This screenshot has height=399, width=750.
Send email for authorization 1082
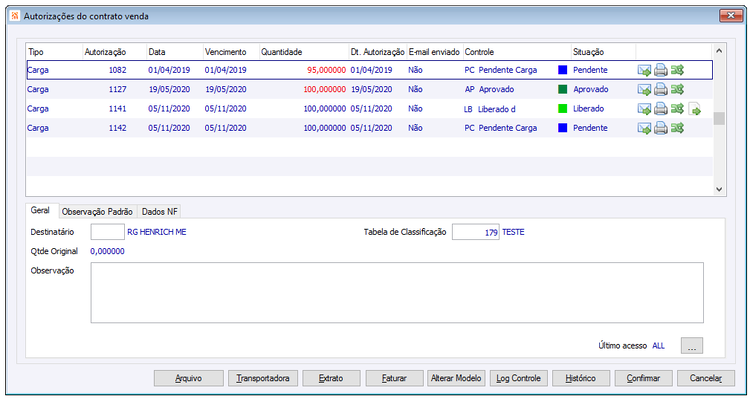pyautogui.click(x=644, y=70)
